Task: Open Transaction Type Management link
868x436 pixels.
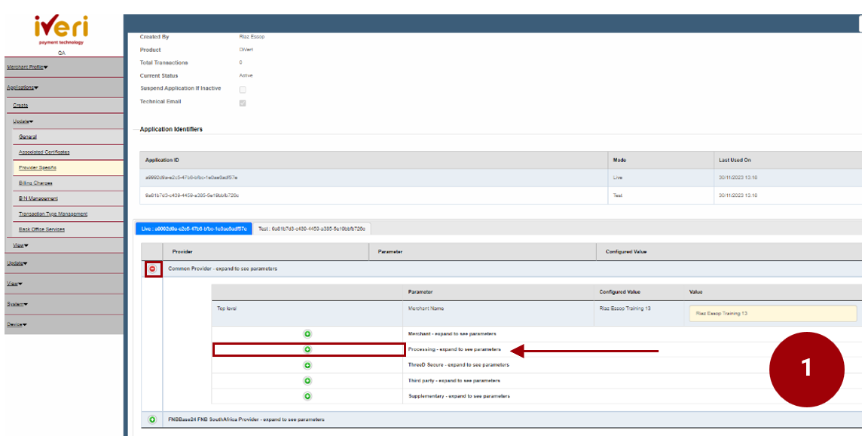Action: coord(53,214)
